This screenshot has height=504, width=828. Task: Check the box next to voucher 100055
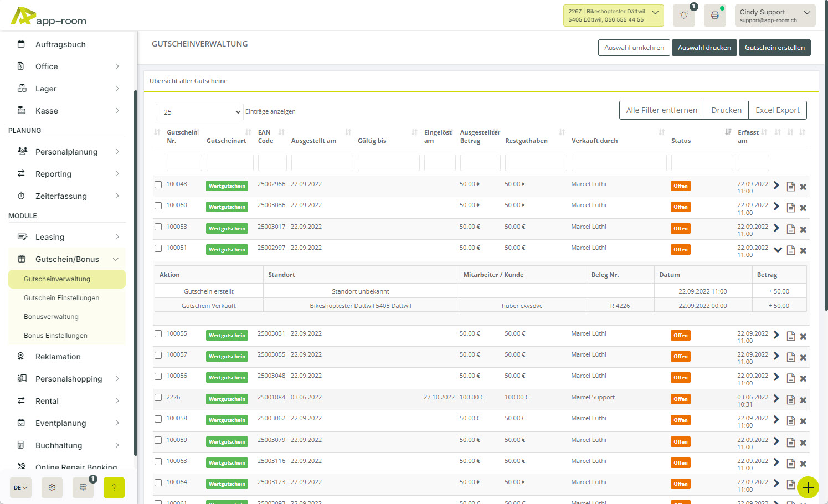(158, 334)
